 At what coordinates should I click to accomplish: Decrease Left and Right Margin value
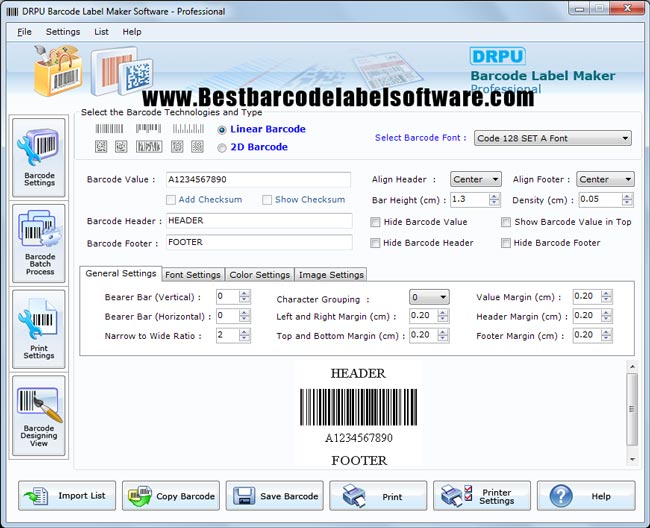tap(443, 319)
